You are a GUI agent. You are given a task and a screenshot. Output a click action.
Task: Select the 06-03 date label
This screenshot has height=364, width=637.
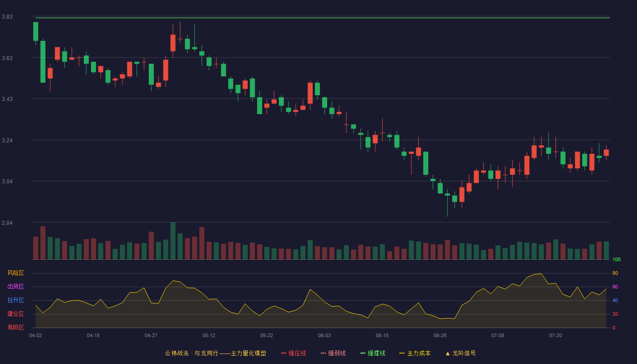pos(324,335)
